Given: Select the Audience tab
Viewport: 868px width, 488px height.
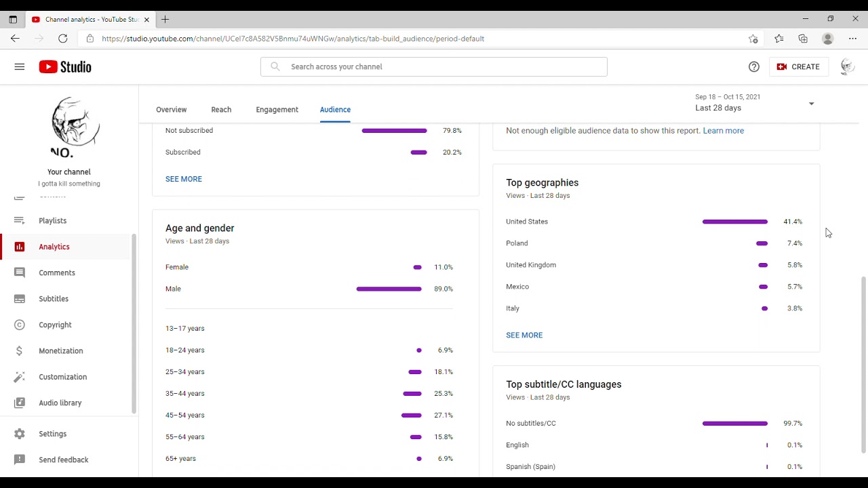Looking at the screenshot, I should tap(335, 109).
